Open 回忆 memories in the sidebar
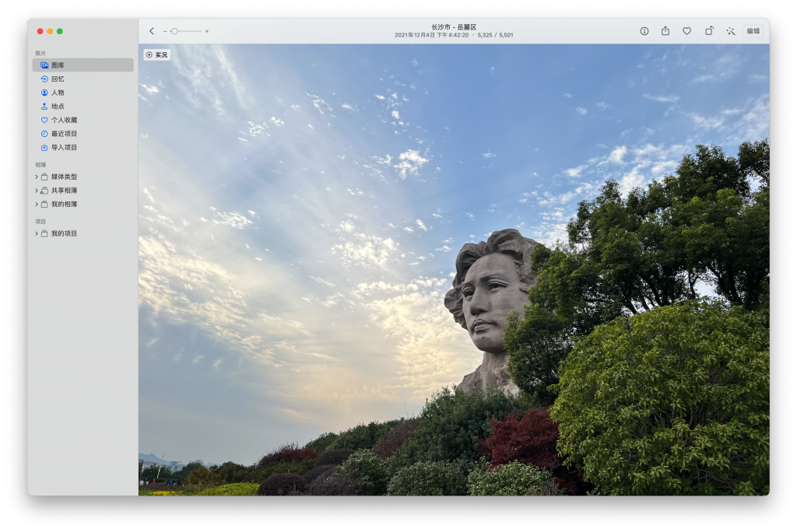 point(83,79)
